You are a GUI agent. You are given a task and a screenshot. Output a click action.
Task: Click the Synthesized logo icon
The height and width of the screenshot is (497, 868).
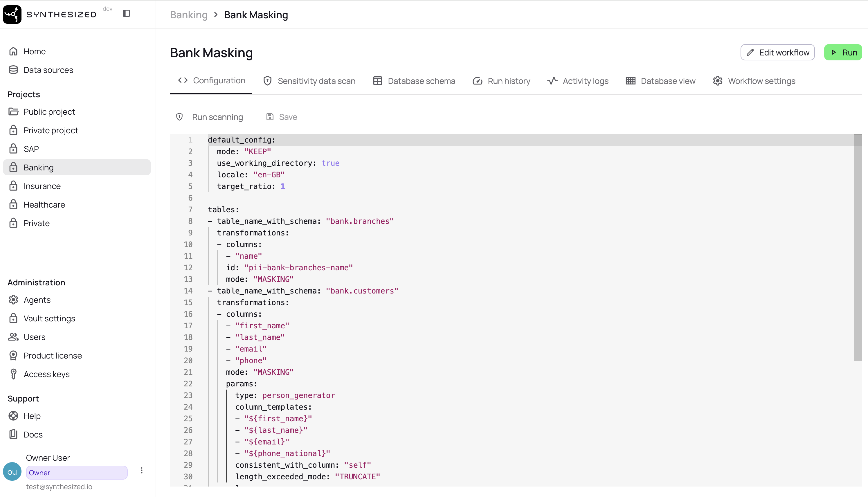point(12,14)
